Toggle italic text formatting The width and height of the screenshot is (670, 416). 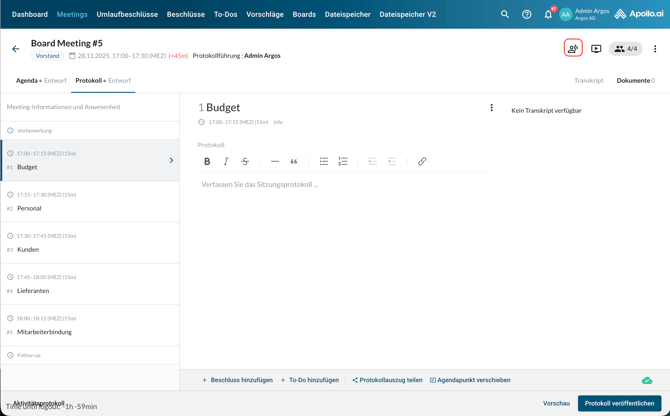(226, 161)
